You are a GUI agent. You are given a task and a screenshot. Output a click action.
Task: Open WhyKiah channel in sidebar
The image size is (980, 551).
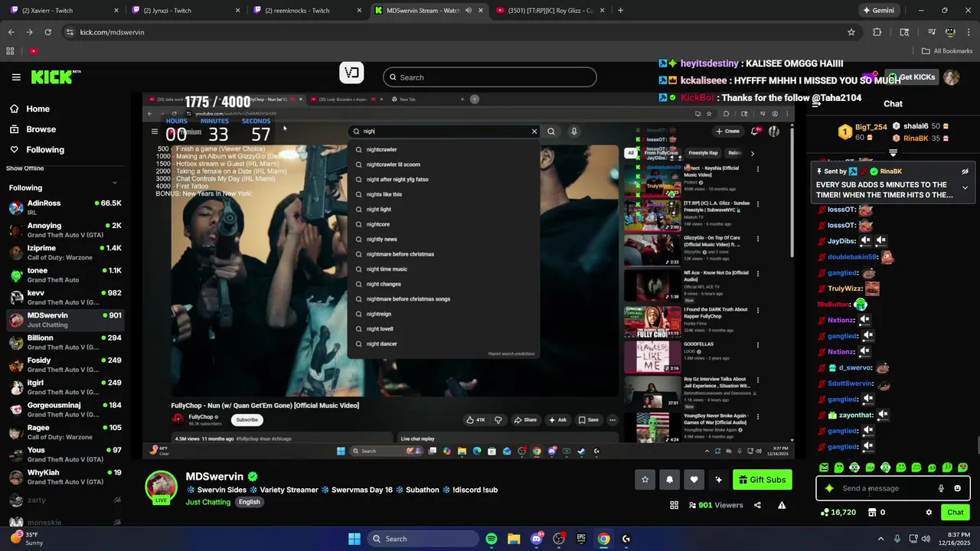(x=65, y=477)
